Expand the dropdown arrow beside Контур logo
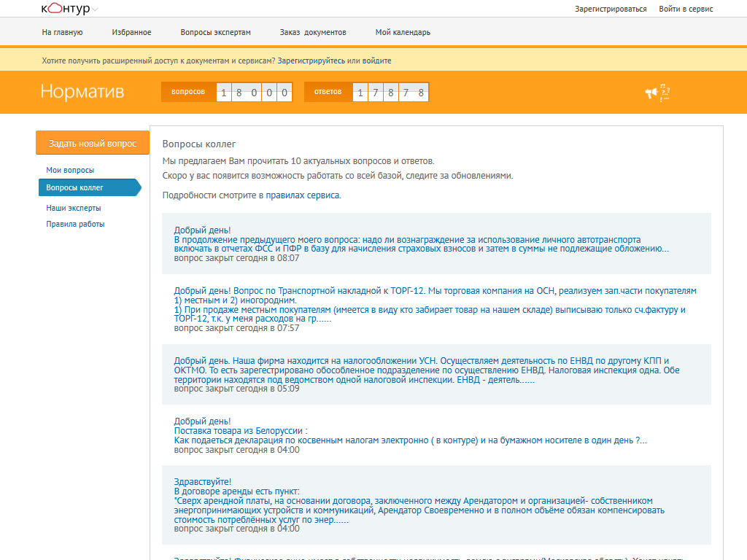The image size is (747, 560). coord(95,9)
